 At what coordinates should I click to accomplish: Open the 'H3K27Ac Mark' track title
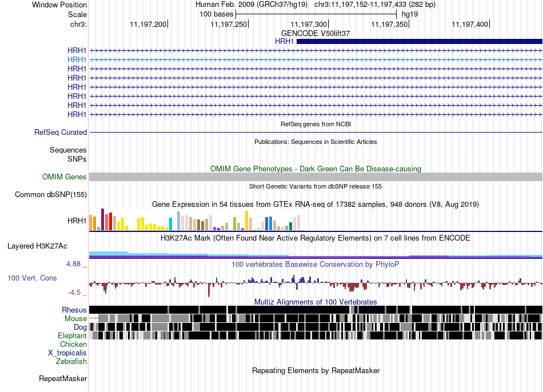click(x=316, y=238)
